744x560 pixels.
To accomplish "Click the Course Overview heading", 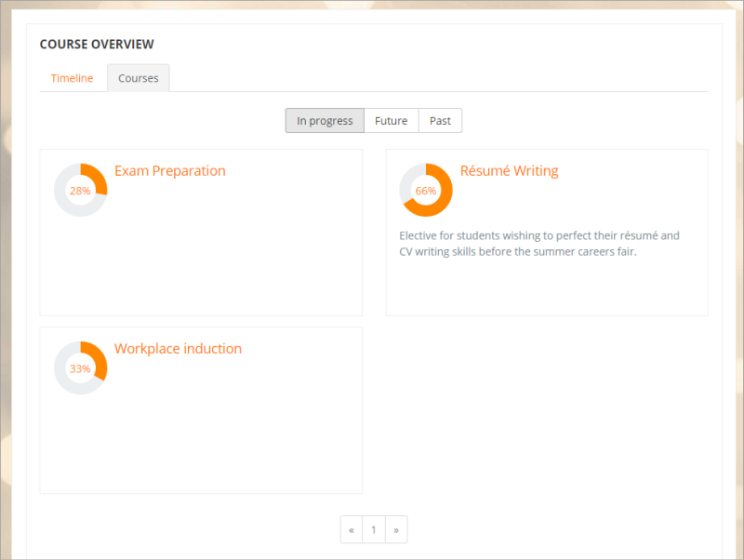I will (x=97, y=44).
